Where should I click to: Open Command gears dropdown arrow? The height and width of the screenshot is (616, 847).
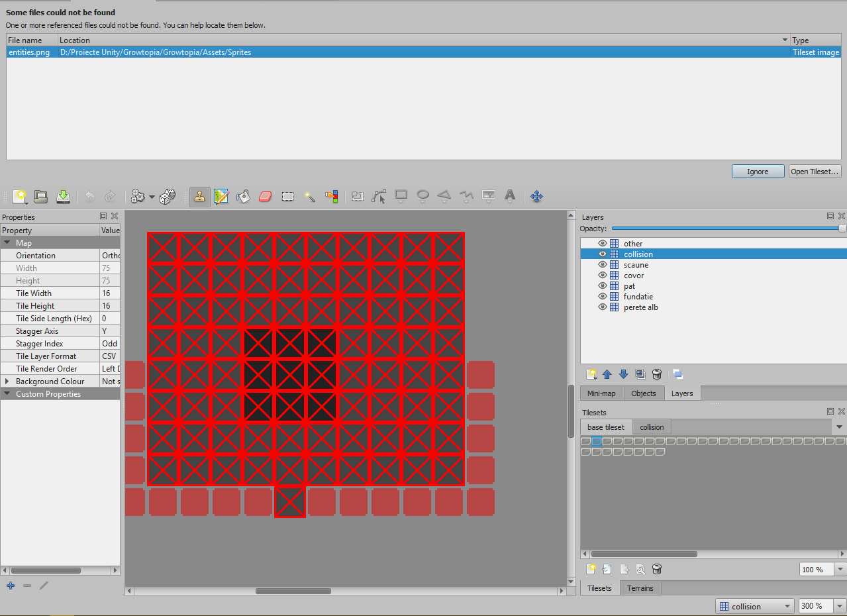(x=152, y=197)
